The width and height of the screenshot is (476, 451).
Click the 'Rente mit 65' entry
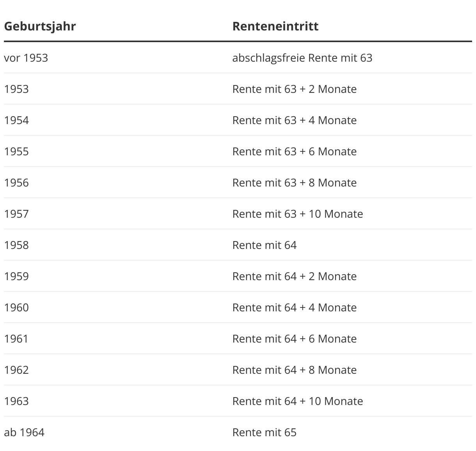pos(265,432)
